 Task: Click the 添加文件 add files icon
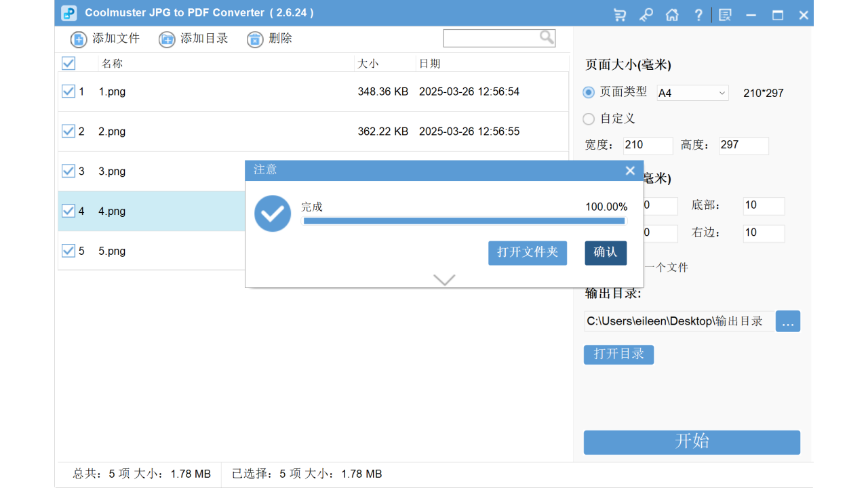[x=78, y=39]
